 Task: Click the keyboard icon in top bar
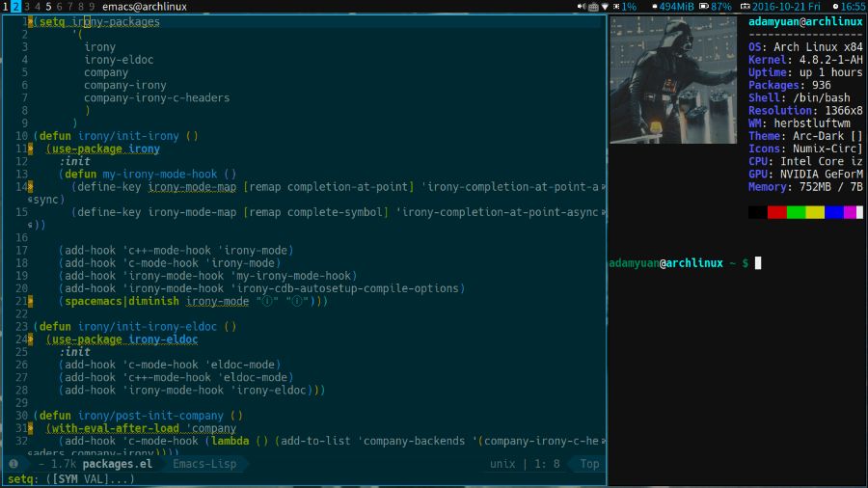pos(593,7)
